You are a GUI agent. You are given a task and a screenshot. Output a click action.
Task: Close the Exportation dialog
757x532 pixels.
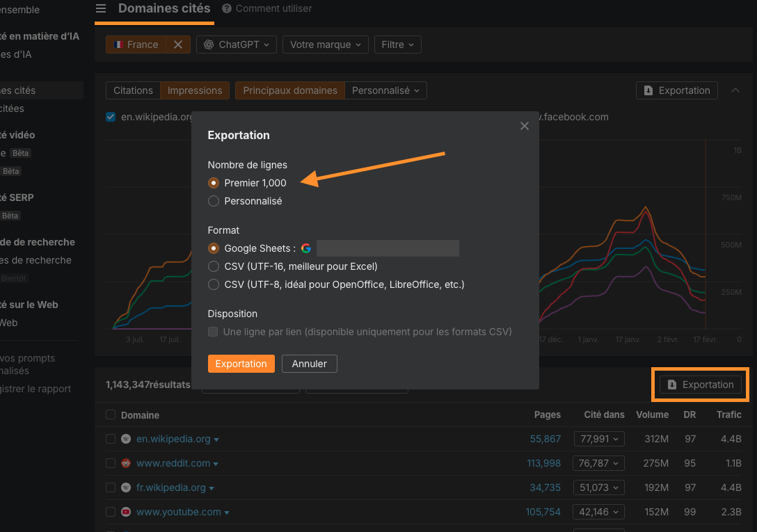tap(525, 126)
